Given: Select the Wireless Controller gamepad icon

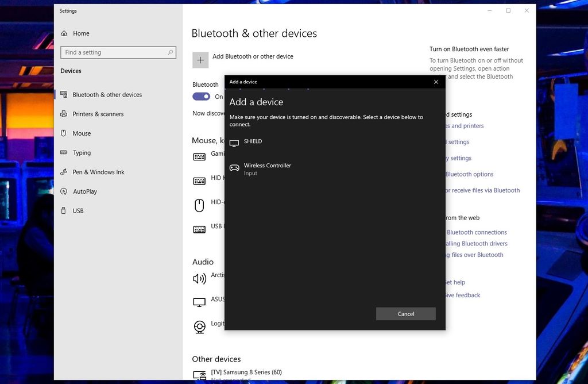Looking at the screenshot, I should 234,168.
